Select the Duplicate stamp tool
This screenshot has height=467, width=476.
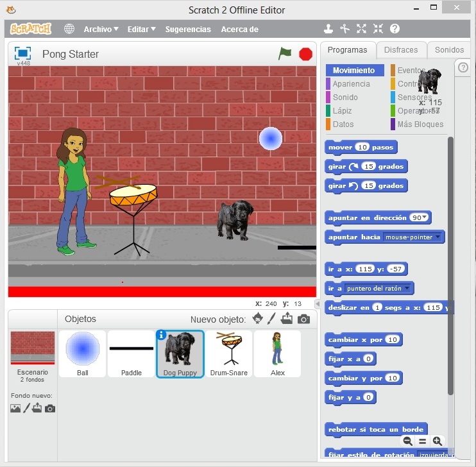328,29
